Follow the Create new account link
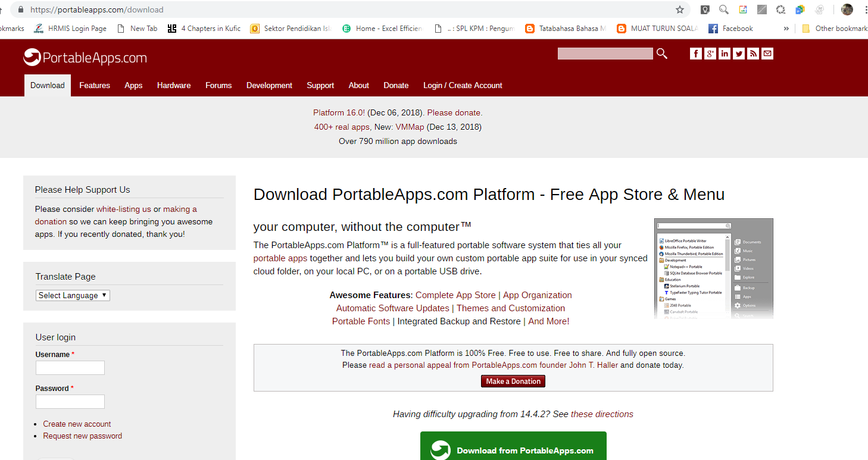The height and width of the screenshot is (460, 868). click(x=77, y=424)
